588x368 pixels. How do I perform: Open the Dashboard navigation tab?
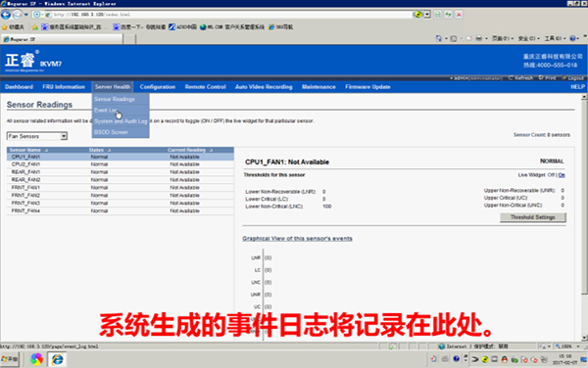pyautogui.click(x=20, y=87)
